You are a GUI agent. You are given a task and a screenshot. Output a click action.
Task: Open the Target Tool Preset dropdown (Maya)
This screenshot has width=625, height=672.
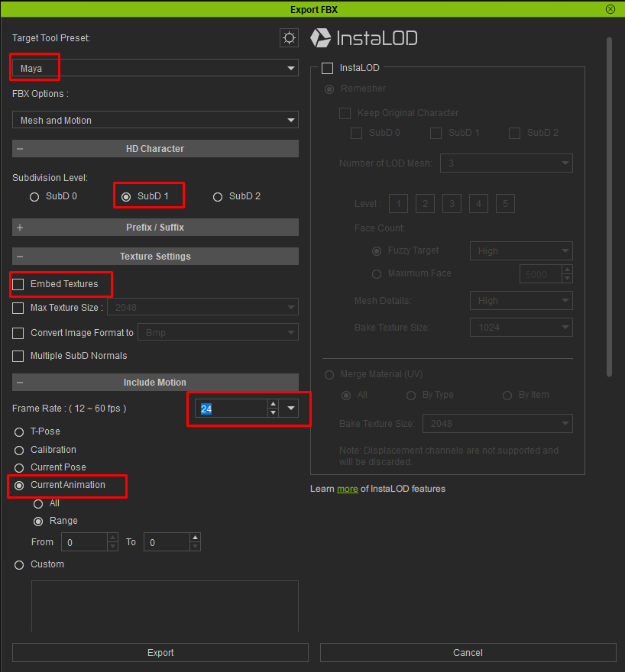tap(155, 68)
